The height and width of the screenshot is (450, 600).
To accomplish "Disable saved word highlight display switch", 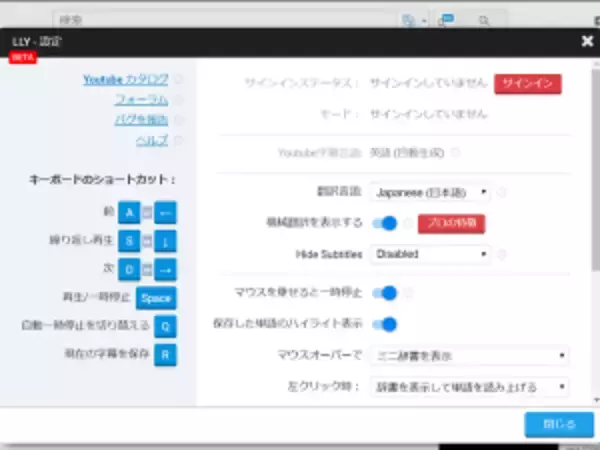I will tap(385, 324).
